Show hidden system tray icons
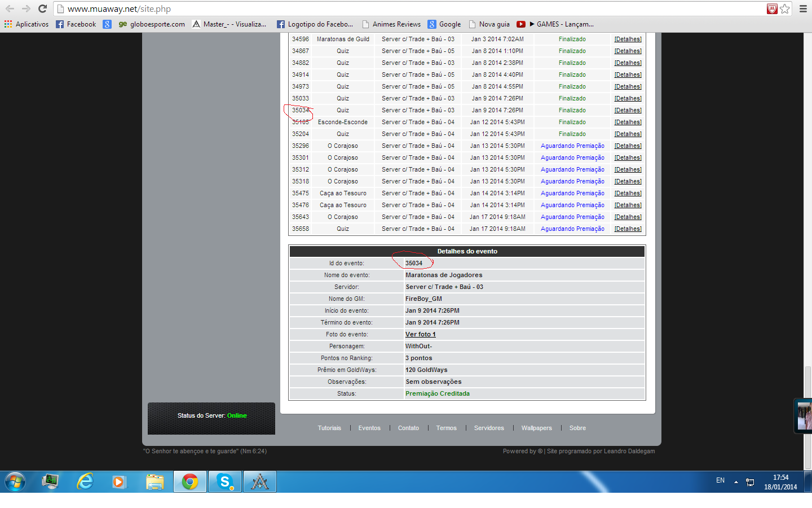This screenshot has width=812, height=508. point(736,482)
